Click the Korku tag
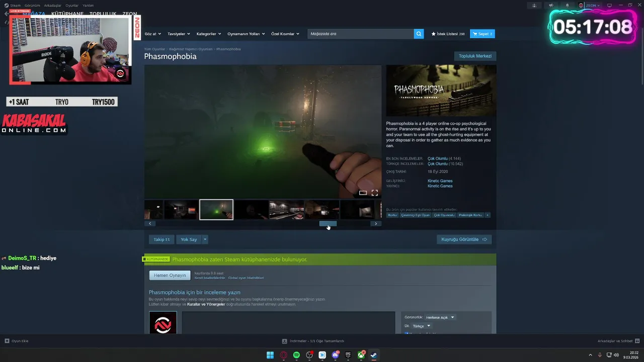This screenshot has height=362, width=644. (392, 215)
